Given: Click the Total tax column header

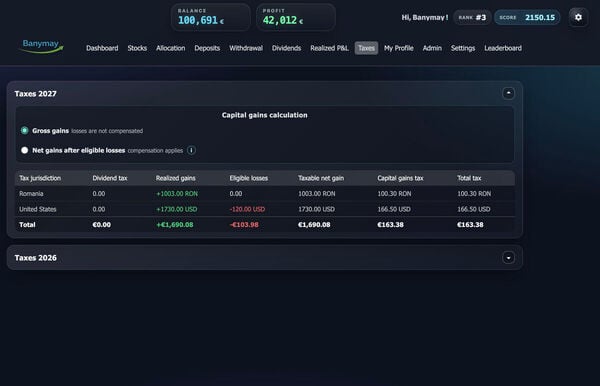Looking at the screenshot, I should [x=469, y=178].
